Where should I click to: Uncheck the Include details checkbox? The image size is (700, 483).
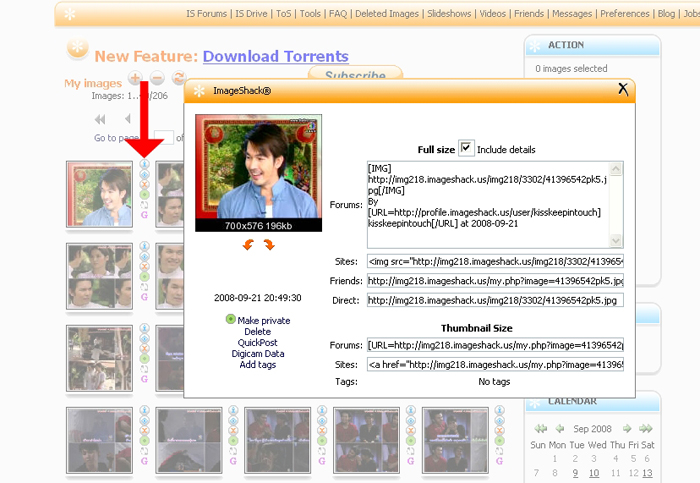pos(466,148)
